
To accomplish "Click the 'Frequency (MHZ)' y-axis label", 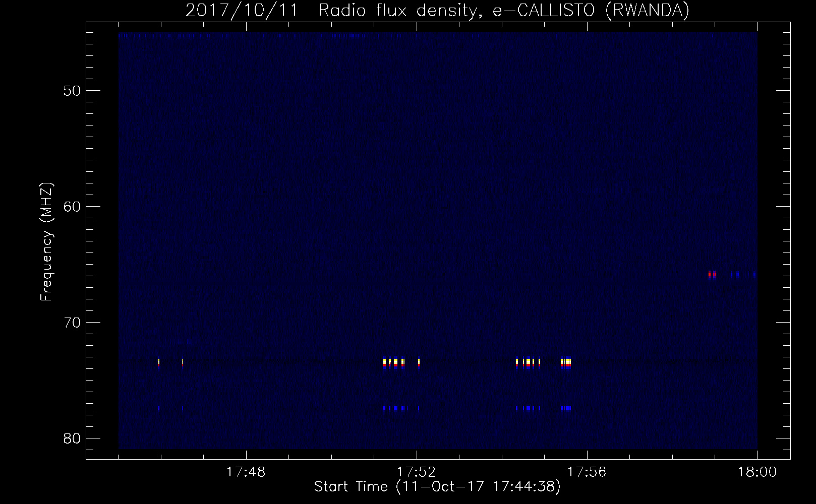I will [x=46, y=242].
